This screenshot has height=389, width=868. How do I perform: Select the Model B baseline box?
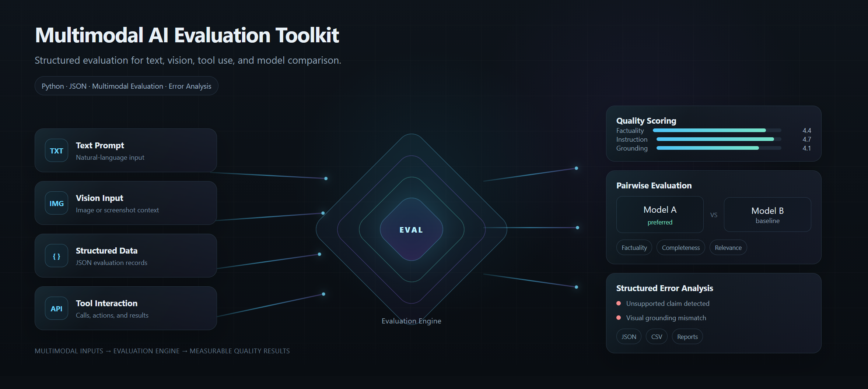[x=767, y=215]
